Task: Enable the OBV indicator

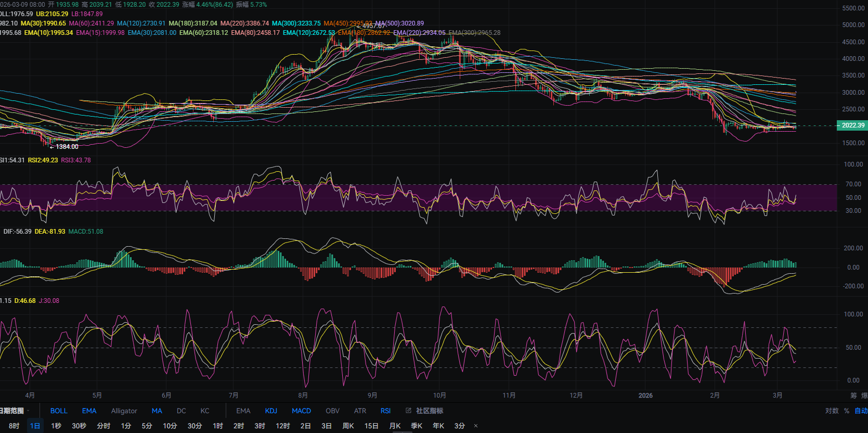Action: tap(332, 411)
